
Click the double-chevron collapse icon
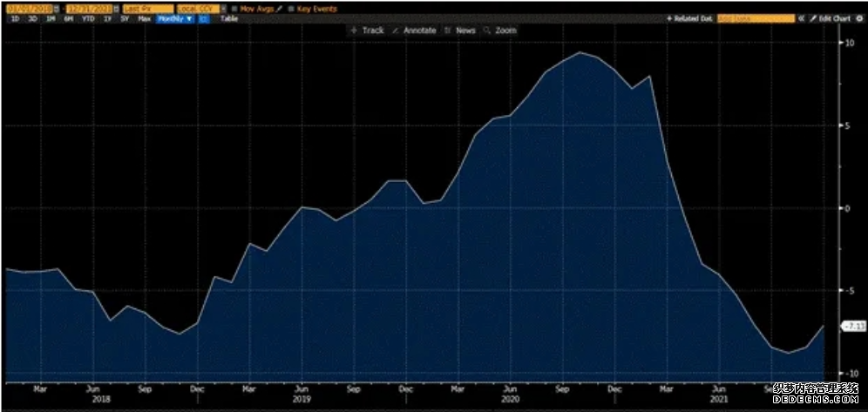(x=801, y=19)
